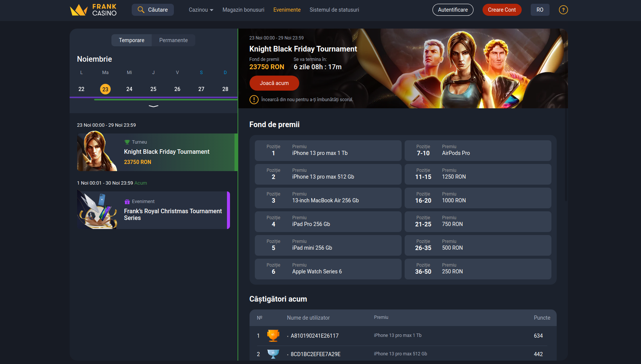Click the Joacă acum button
The image size is (641, 364).
click(274, 83)
